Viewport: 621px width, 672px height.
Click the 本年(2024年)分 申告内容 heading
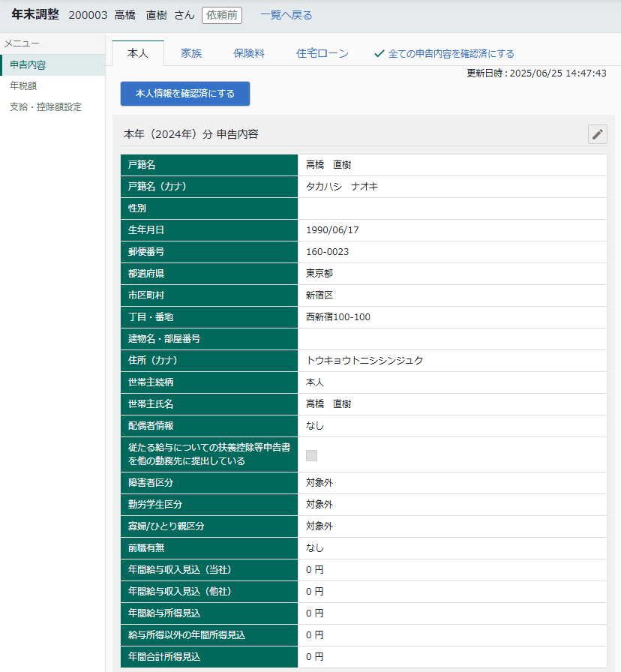click(x=191, y=134)
